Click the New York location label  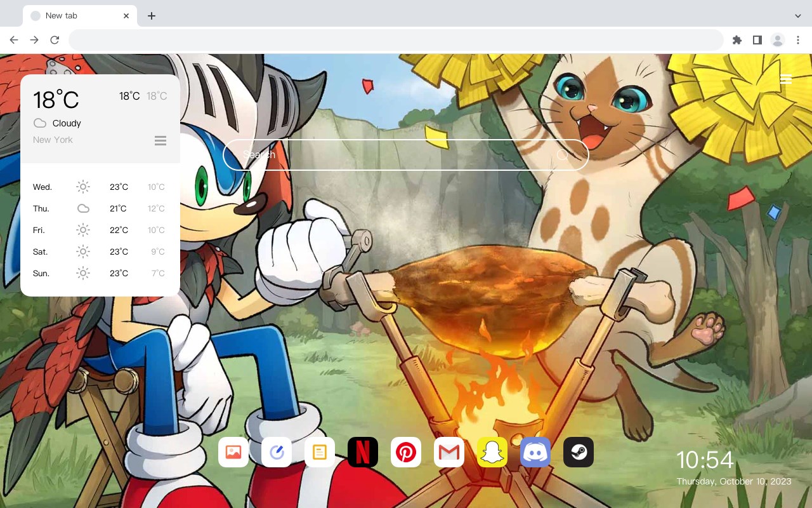pyautogui.click(x=53, y=140)
